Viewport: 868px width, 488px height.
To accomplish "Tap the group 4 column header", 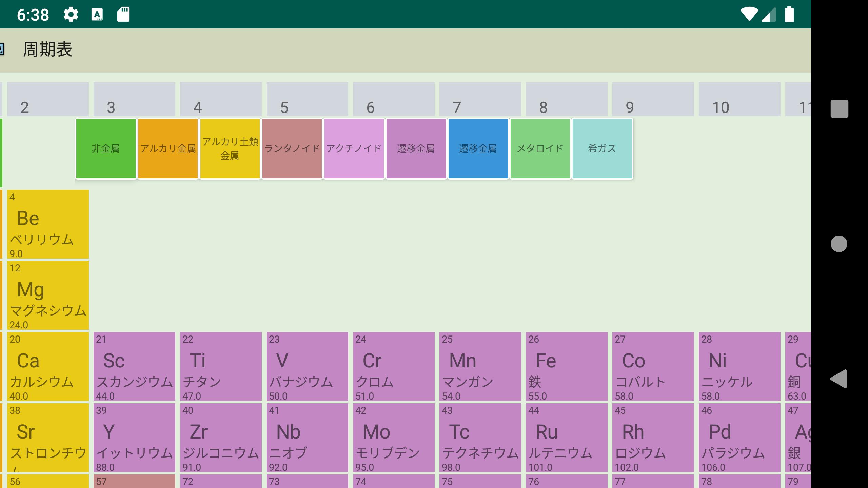I will click(x=221, y=99).
